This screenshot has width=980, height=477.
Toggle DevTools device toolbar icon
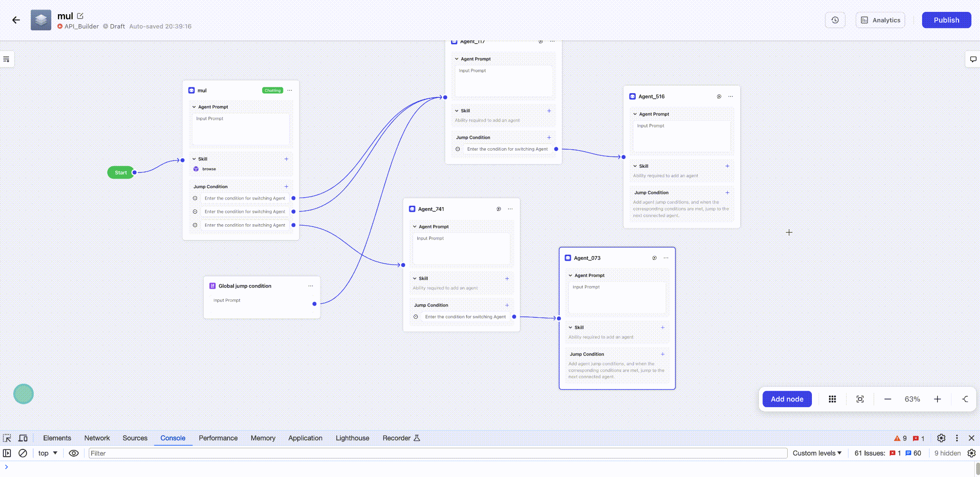(x=23, y=438)
